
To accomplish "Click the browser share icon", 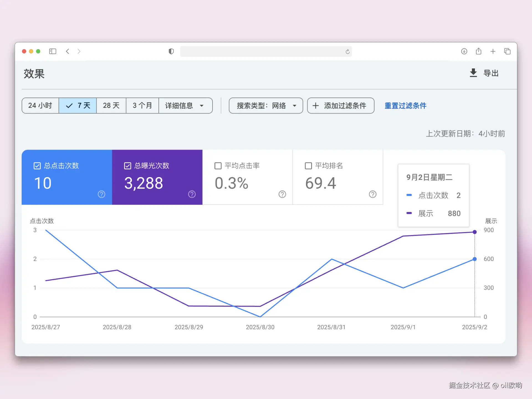I will [479, 51].
